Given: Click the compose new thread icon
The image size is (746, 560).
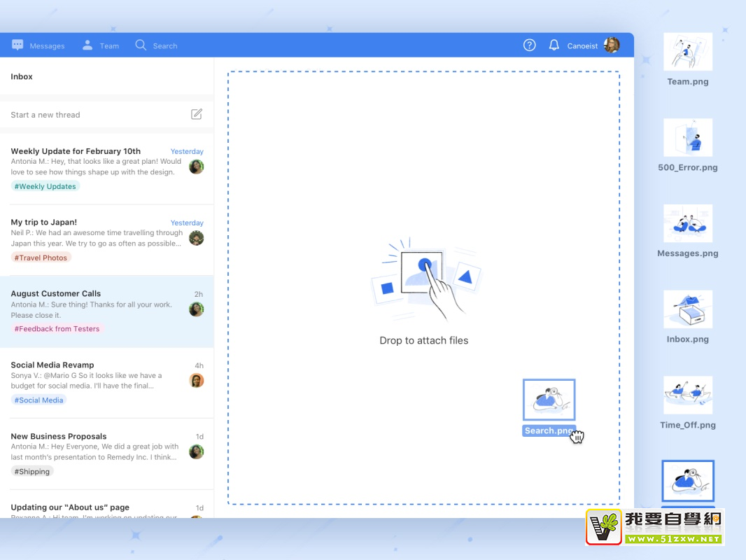Looking at the screenshot, I should 197,114.
